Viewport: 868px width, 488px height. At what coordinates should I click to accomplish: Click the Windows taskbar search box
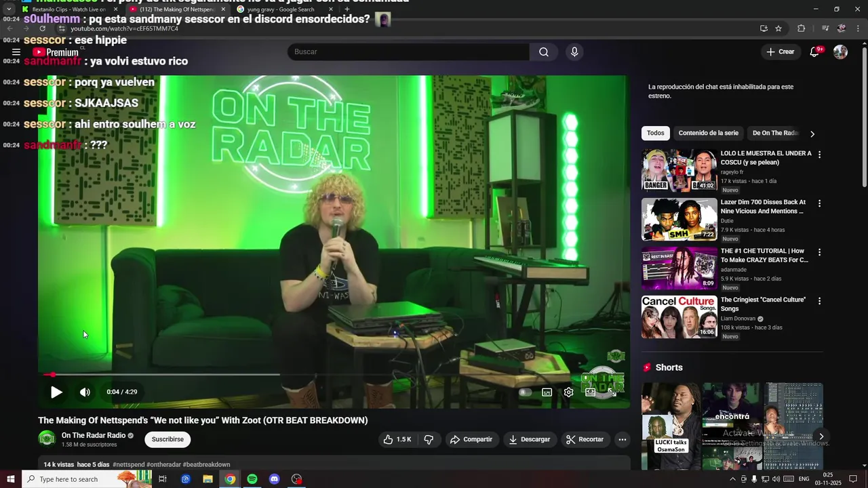click(87, 479)
